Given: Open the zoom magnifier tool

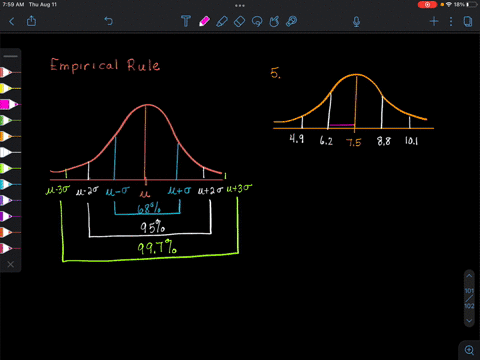Looking at the screenshot, I should tap(469, 350).
